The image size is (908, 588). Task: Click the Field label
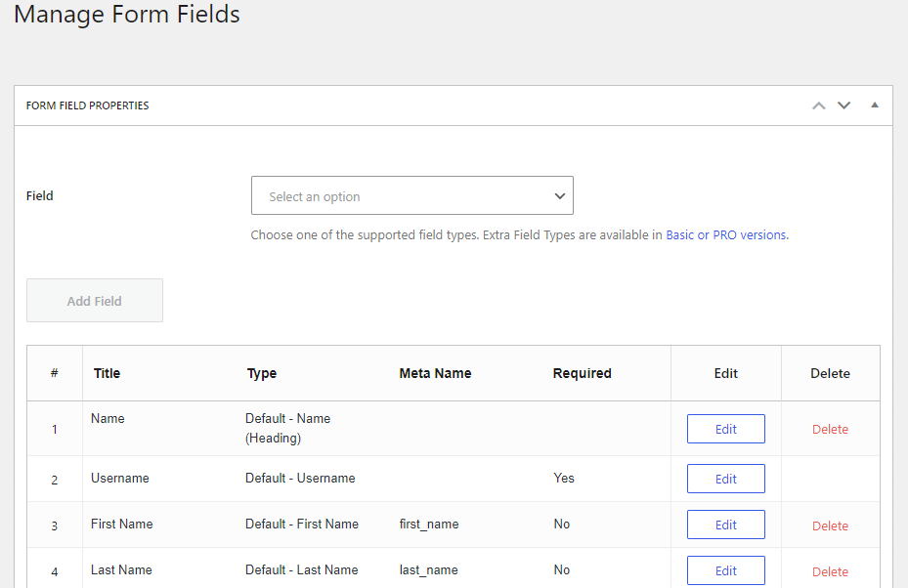tap(39, 195)
